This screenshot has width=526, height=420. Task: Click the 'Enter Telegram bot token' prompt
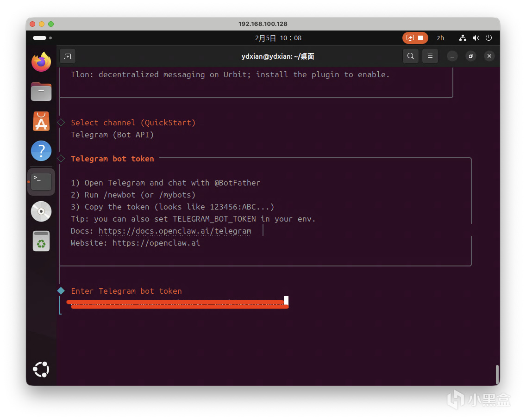pos(126,291)
